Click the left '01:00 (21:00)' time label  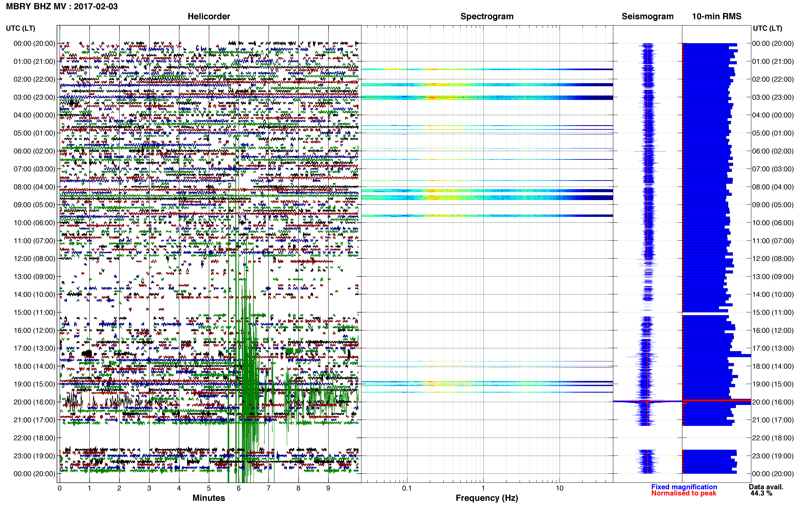point(34,62)
